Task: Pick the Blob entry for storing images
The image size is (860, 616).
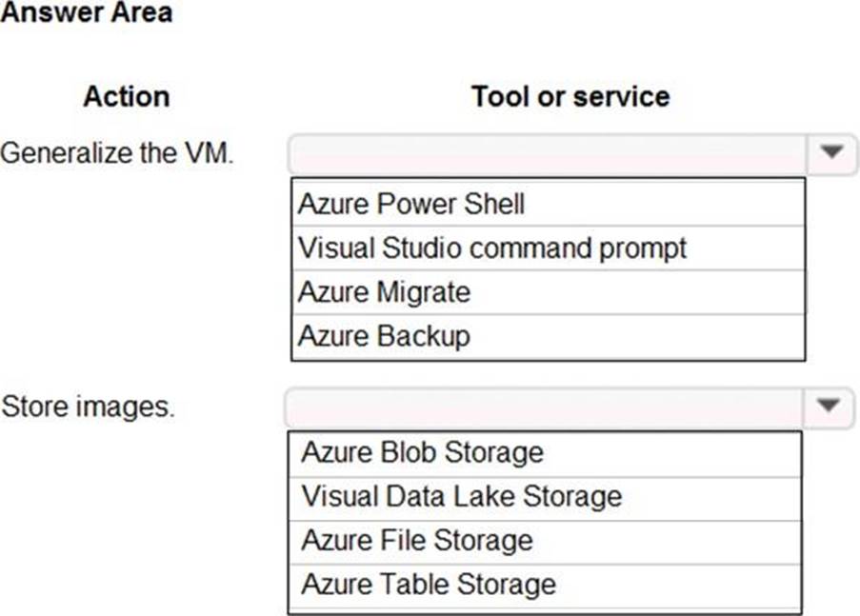Action: click(x=422, y=452)
